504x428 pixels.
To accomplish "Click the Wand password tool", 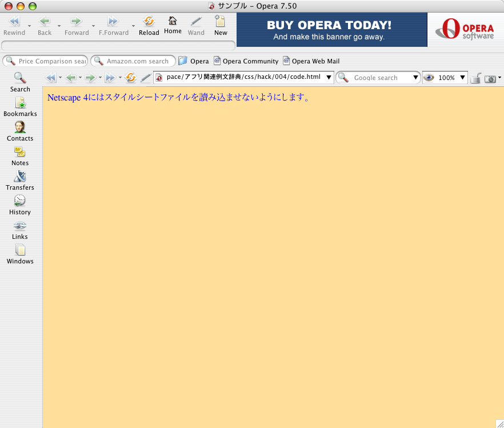I will 196,26.
